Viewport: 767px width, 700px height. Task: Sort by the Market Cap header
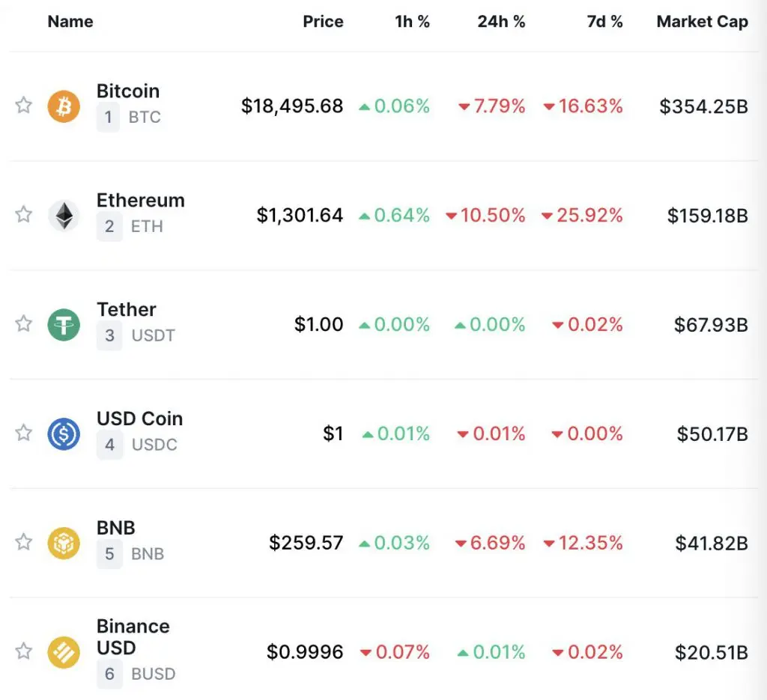click(x=703, y=22)
